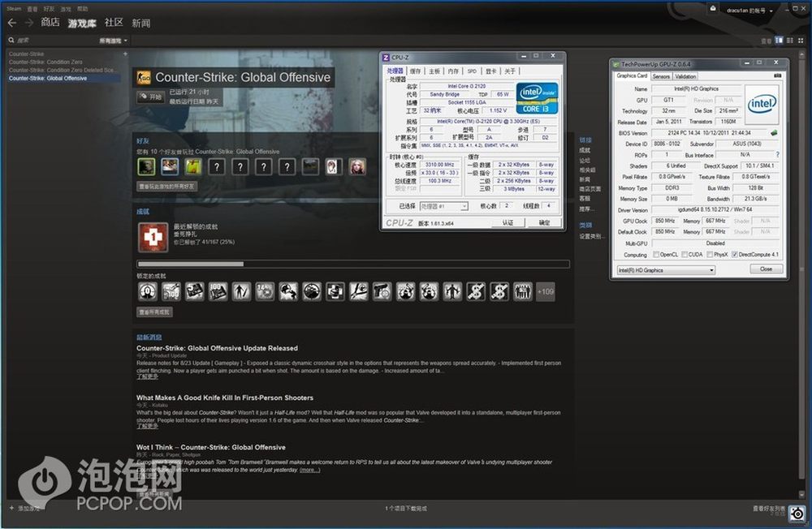This screenshot has height=529, width=812.
Task: Click the plus icon beside the Counter-Strike list
Action: pyautogui.click(x=125, y=54)
